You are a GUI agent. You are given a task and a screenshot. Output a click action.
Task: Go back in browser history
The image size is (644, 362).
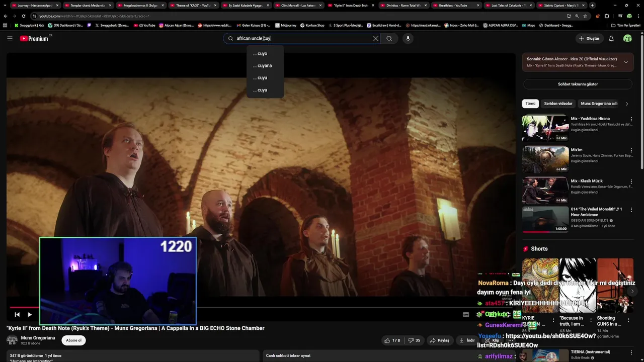tap(6, 16)
